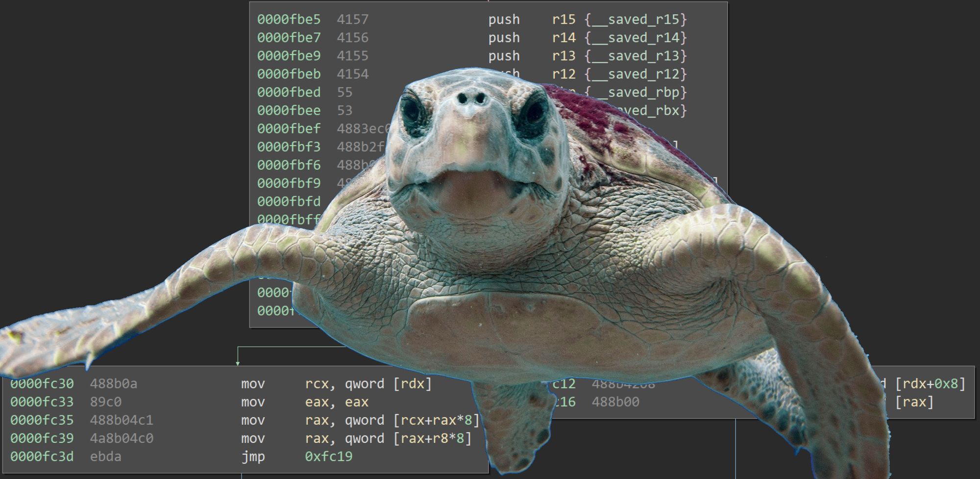Select address 0000fc3d in lower block
Viewport: 980px width, 479px height.
[x=42, y=456]
